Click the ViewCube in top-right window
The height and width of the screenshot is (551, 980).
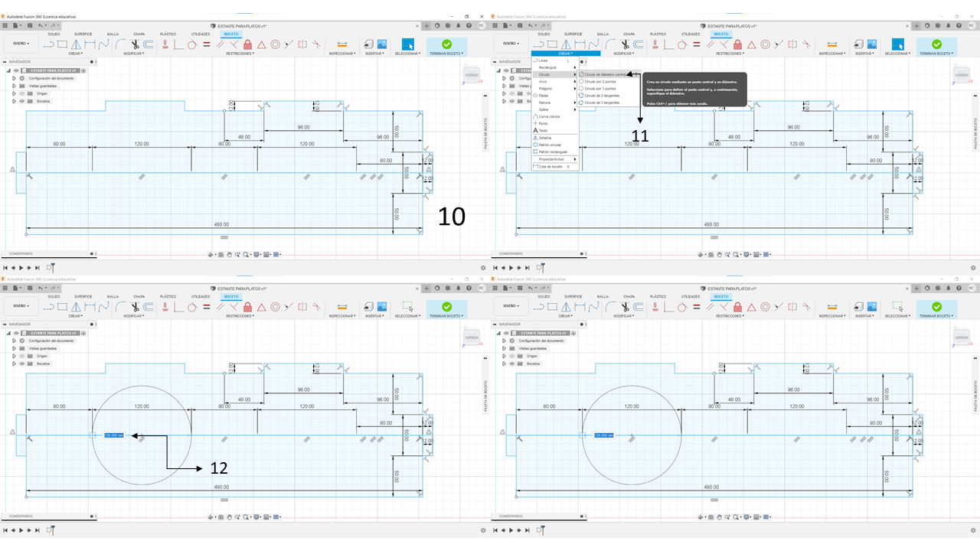point(961,75)
